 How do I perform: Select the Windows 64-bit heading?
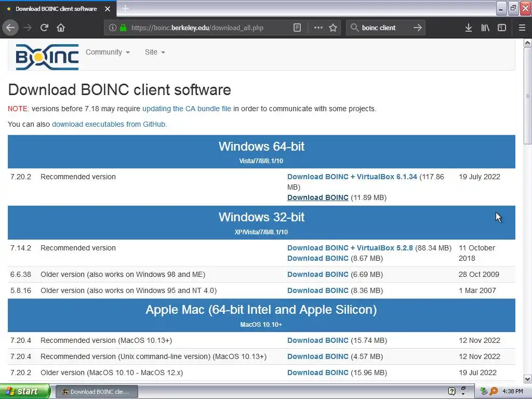tap(262, 146)
